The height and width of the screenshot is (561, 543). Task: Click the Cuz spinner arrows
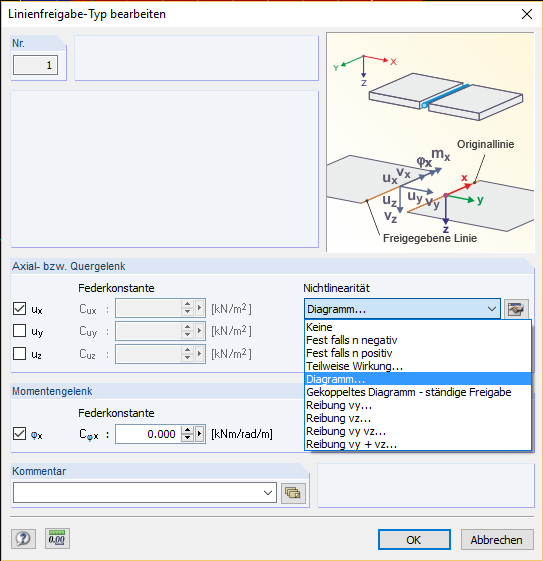pyautogui.click(x=187, y=353)
